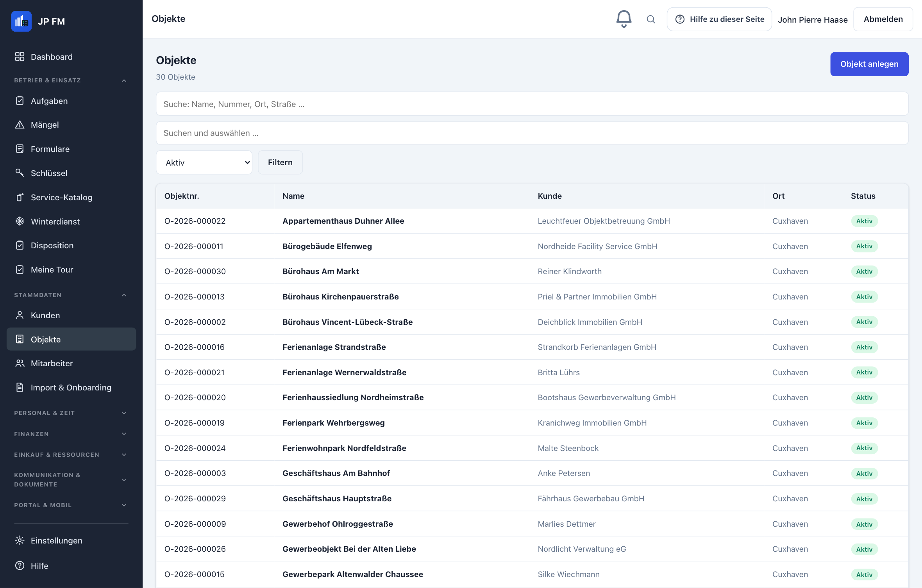Click the Dashboard grid icon
This screenshot has height=588, width=922.
(20, 57)
